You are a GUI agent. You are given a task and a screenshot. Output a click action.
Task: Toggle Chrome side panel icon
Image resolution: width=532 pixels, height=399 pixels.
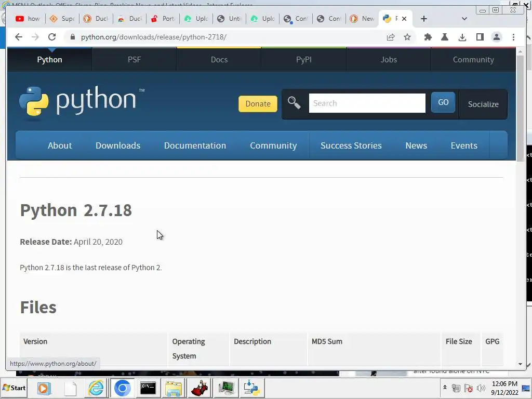click(480, 37)
